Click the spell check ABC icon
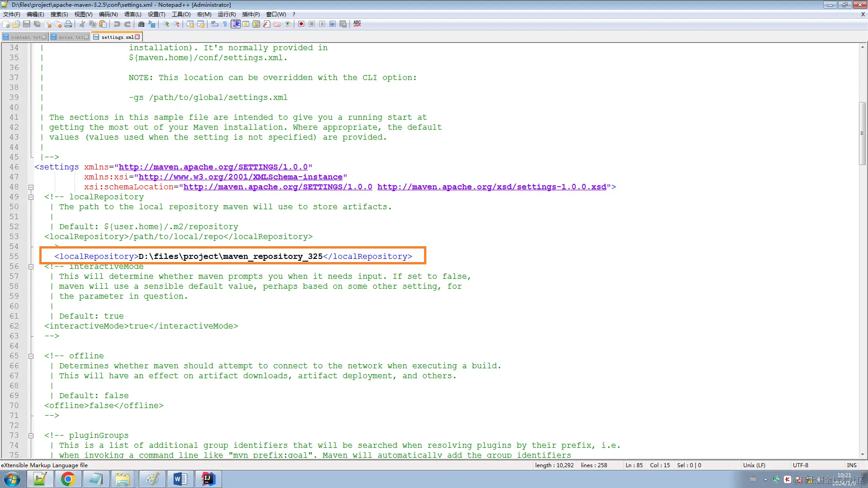The width and height of the screenshot is (868, 488). tap(357, 23)
